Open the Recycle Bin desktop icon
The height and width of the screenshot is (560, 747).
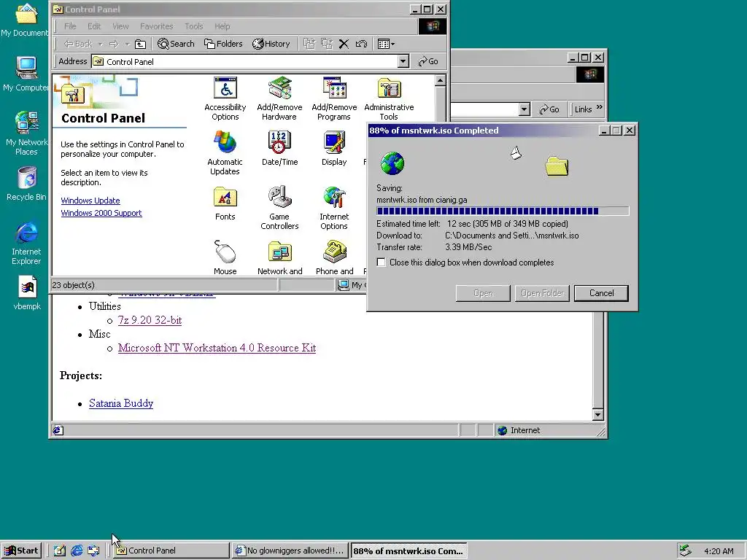coord(26,183)
